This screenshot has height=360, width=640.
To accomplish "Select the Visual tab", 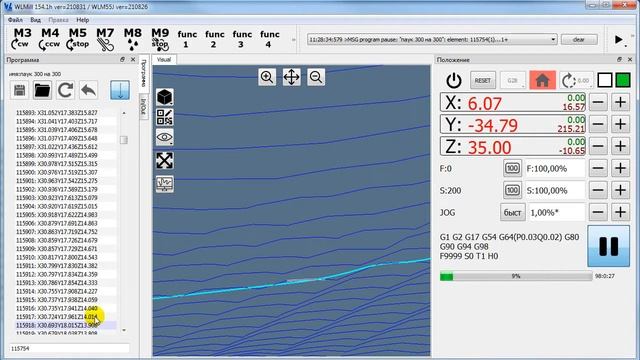I will (164, 60).
